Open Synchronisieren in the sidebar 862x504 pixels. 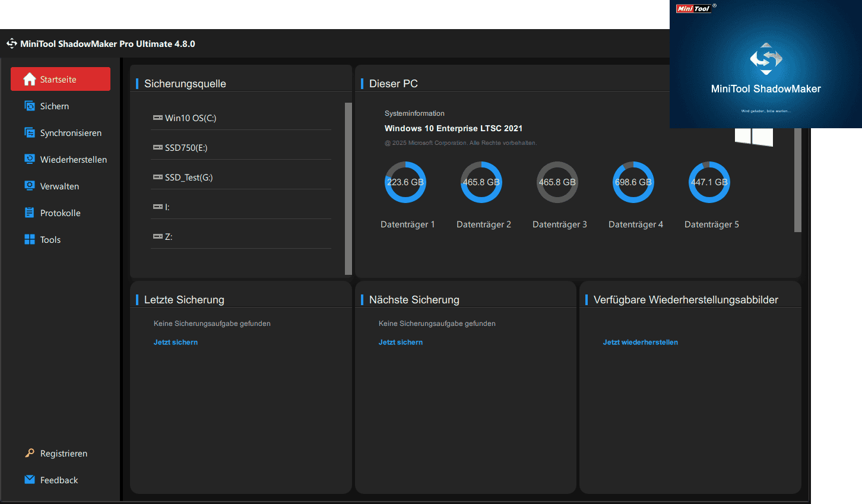pyautogui.click(x=61, y=132)
